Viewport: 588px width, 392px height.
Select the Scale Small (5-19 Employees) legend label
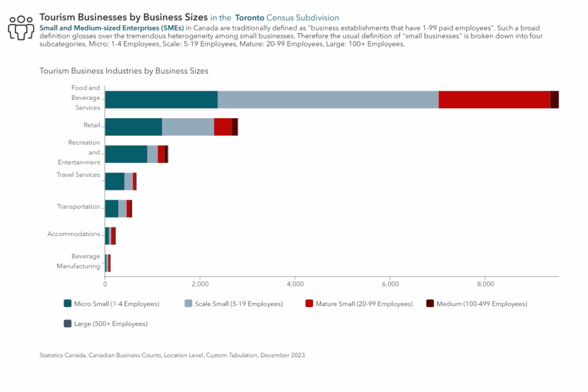239,304
